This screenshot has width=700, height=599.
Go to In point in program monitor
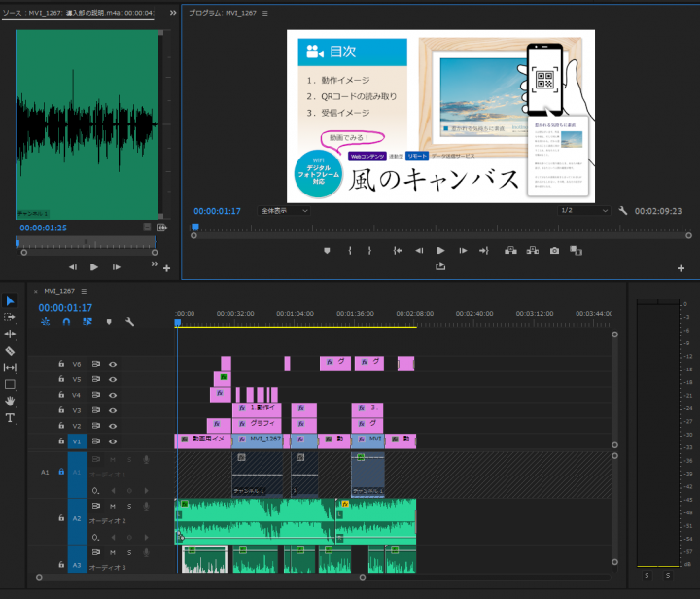(x=398, y=251)
